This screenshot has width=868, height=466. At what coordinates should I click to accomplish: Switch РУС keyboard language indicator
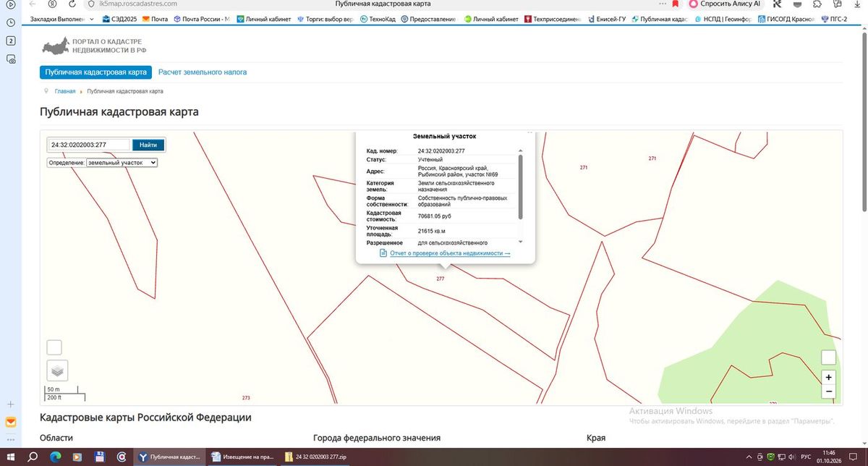[x=806, y=457]
